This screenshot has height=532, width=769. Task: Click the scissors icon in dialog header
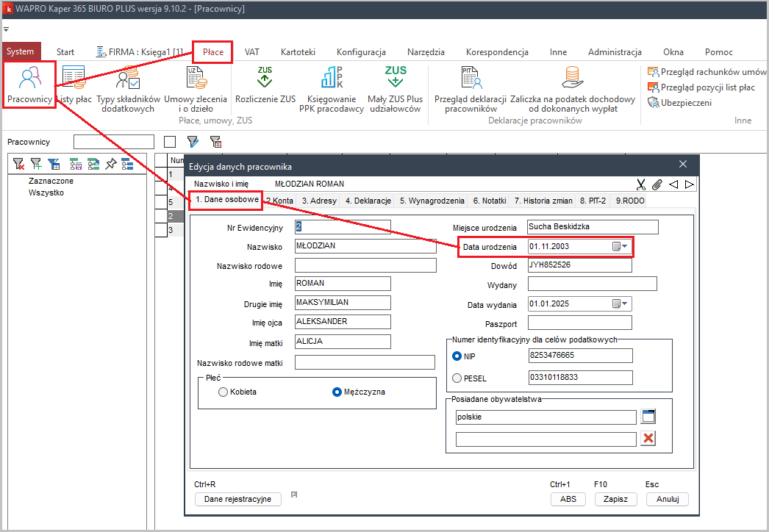click(x=641, y=184)
